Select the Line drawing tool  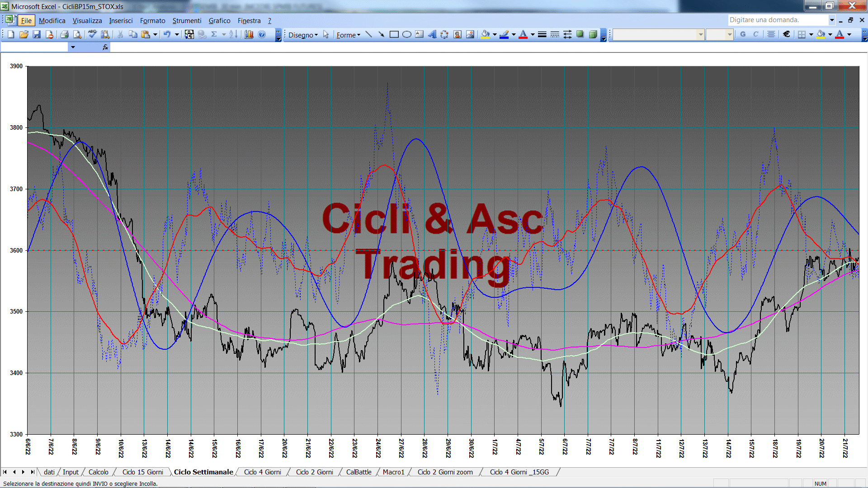369,34
